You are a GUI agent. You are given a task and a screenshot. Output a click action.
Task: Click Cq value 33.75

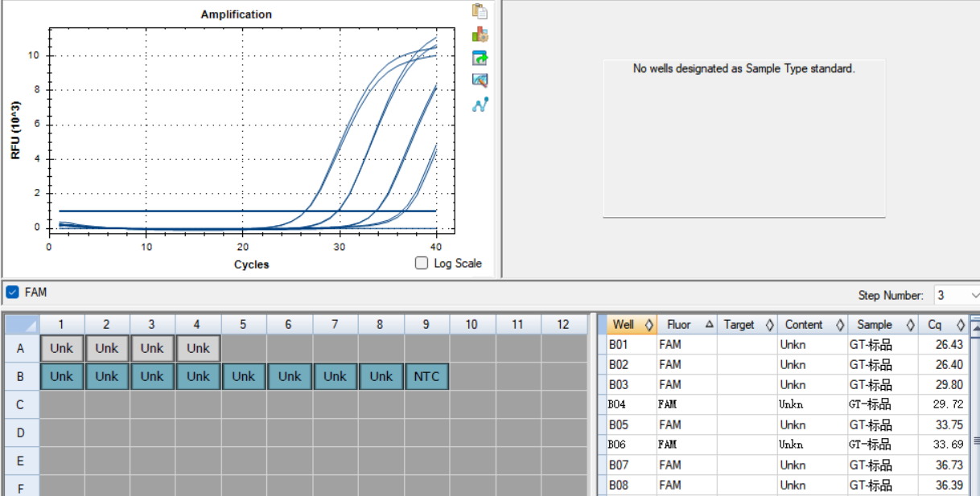click(949, 424)
